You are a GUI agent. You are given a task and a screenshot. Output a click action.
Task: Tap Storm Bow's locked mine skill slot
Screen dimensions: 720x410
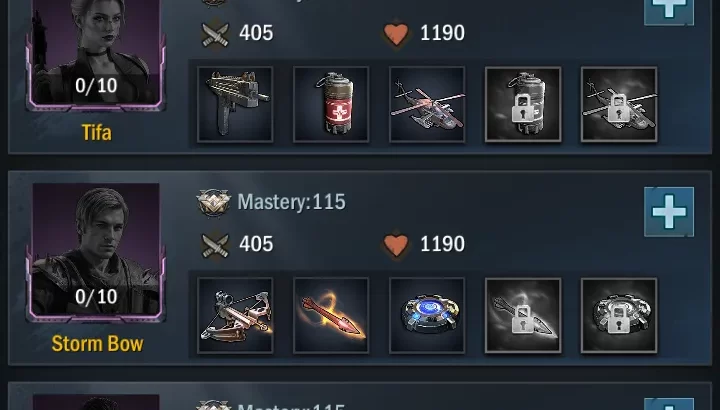(x=619, y=315)
